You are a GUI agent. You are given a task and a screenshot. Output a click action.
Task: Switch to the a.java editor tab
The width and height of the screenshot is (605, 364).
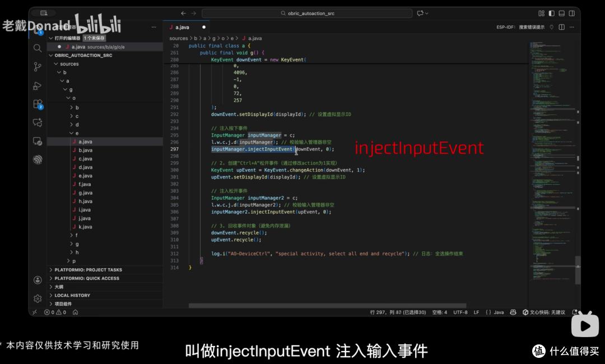182,27
